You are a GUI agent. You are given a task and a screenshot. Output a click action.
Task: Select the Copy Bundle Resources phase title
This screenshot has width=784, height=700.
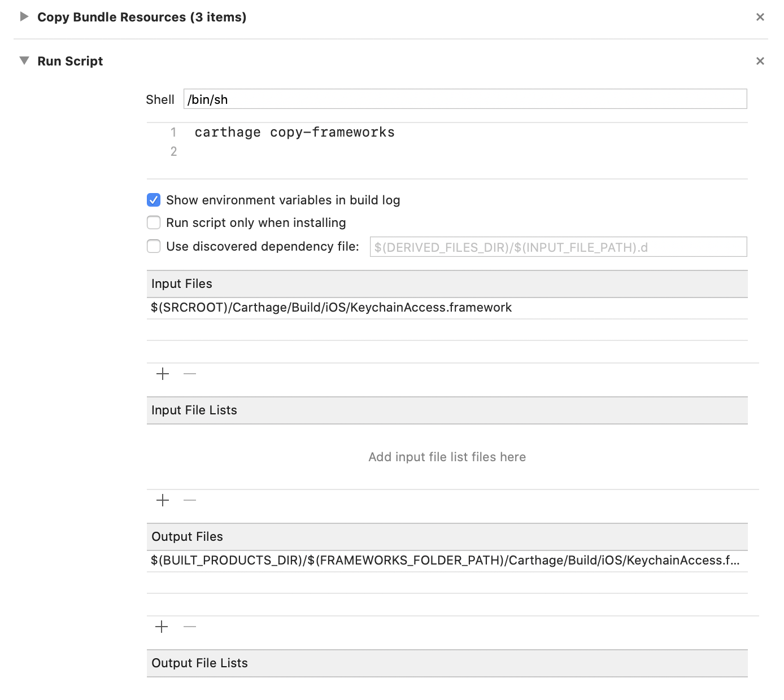141,17
